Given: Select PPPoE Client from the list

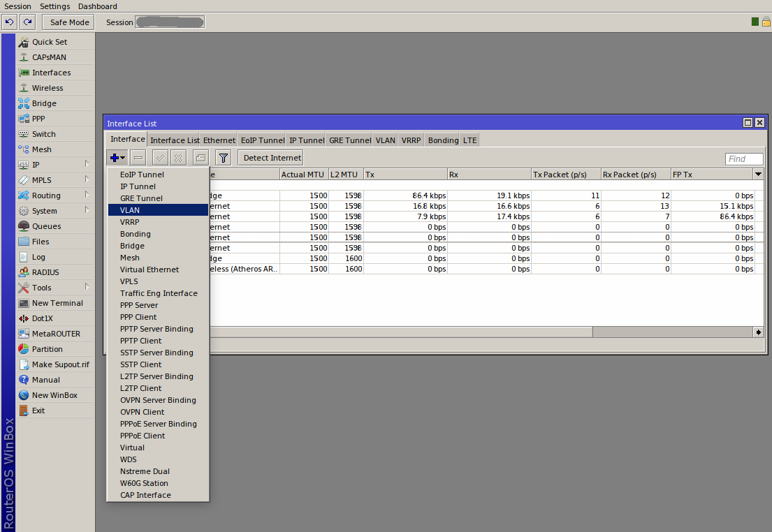Looking at the screenshot, I should coord(143,436).
